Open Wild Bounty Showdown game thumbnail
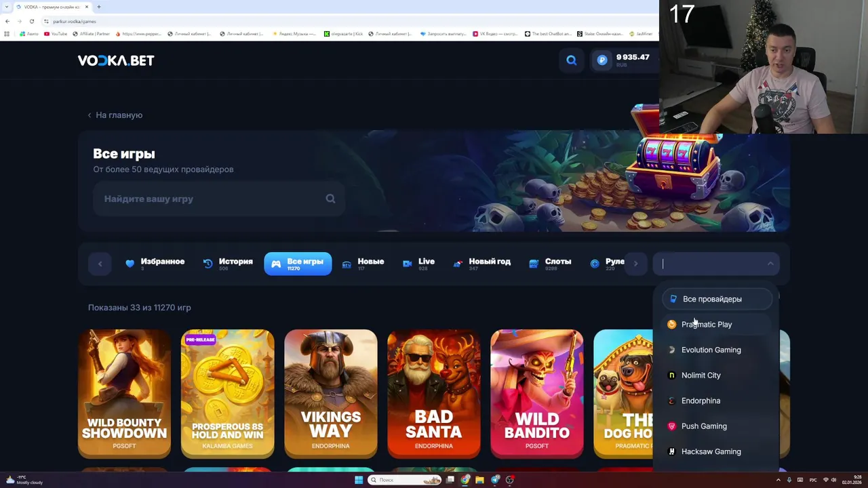The height and width of the screenshot is (488, 868). click(124, 394)
